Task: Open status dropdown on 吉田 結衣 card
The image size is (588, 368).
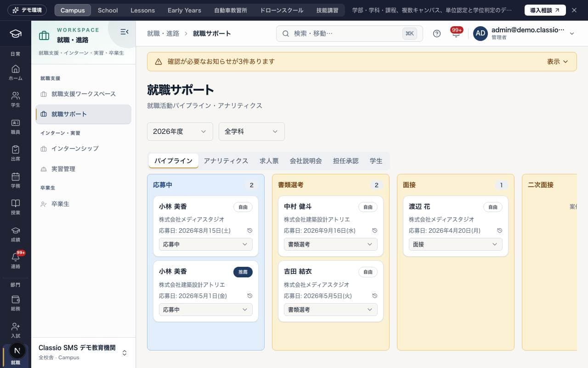Action: coord(331,310)
